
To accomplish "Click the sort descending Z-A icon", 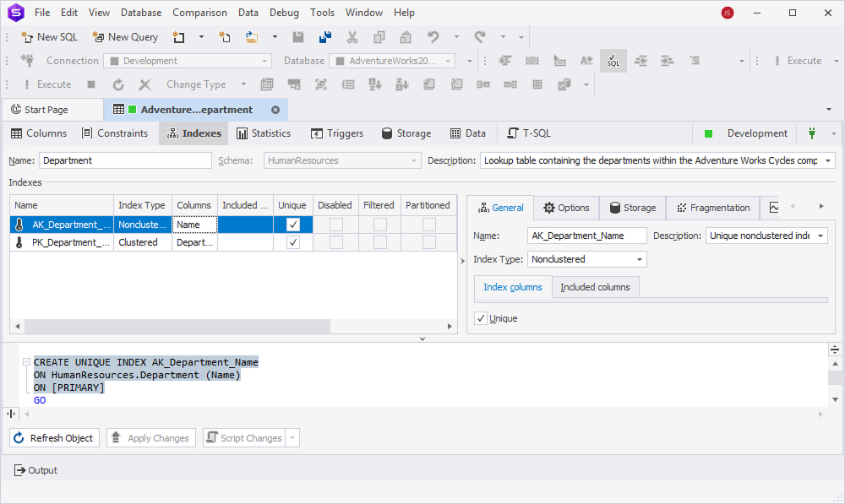I will 402,84.
